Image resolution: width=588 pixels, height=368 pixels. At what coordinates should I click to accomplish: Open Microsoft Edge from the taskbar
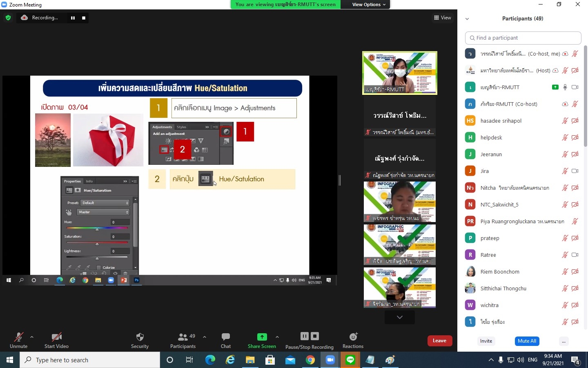[x=210, y=360]
